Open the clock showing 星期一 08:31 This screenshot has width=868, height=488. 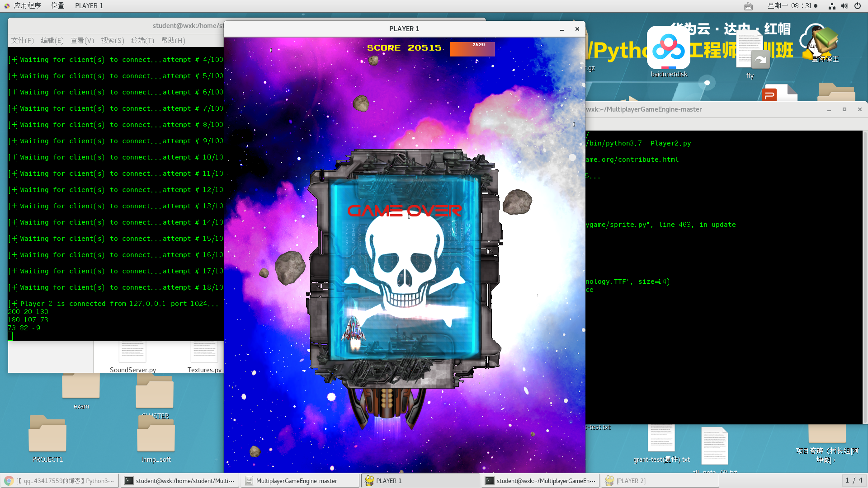click(x=793, y=6)
